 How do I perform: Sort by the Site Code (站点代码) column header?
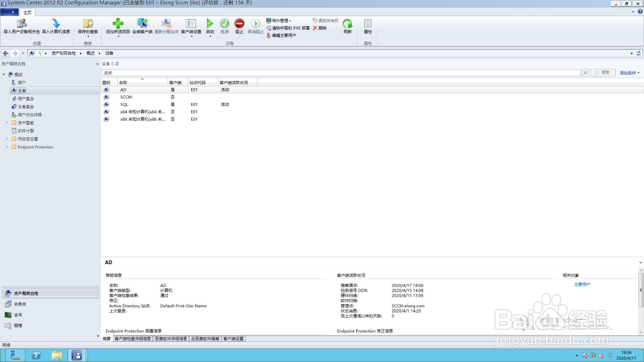pyautogui.click(x=203, y=82)
